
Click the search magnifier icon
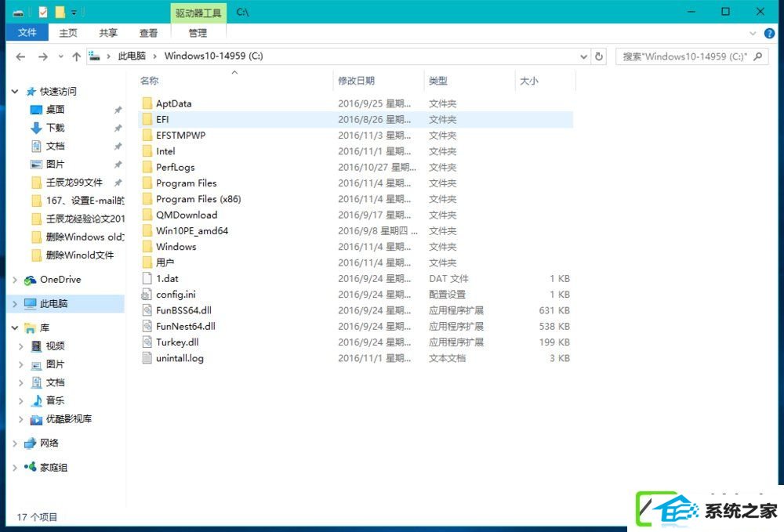[x=758, y=56]
